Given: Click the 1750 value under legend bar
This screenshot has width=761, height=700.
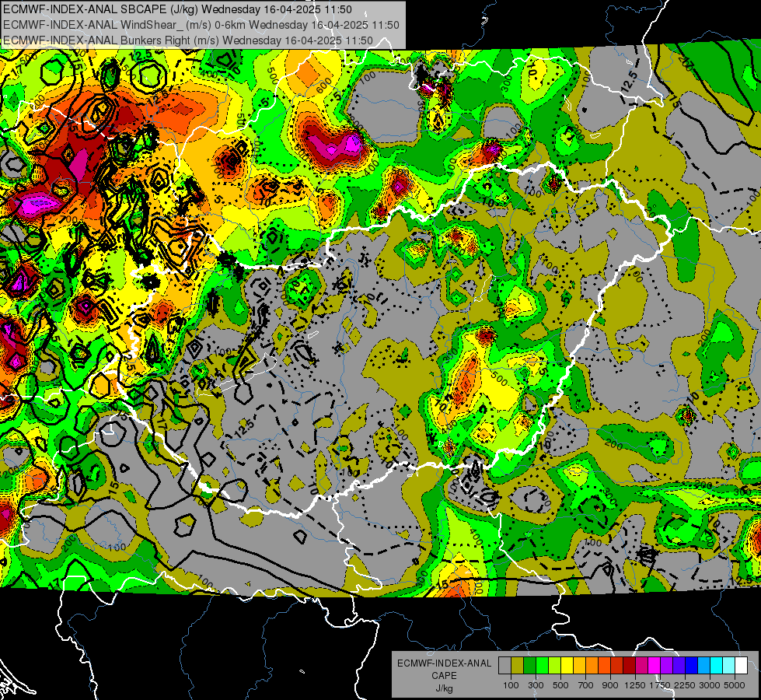Looking at the screenshot, I should 660,685.
